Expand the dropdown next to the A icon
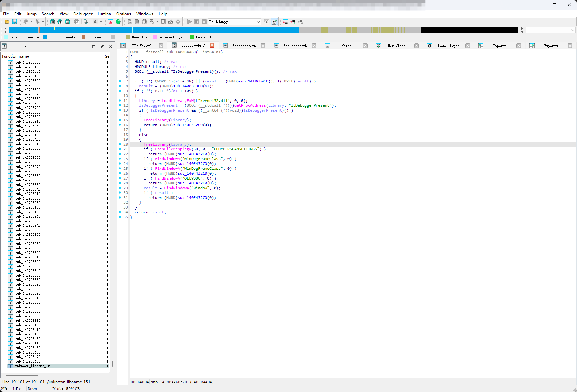Image resolution: width=577 pixels, height=392 pixels. [101, 22]
